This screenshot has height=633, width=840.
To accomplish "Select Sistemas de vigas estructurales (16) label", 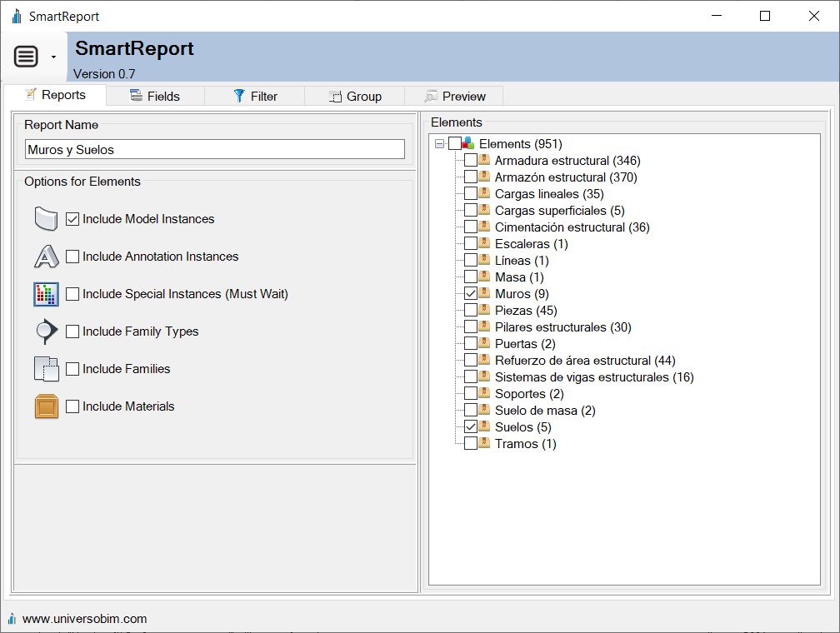I will click(594, 377).
